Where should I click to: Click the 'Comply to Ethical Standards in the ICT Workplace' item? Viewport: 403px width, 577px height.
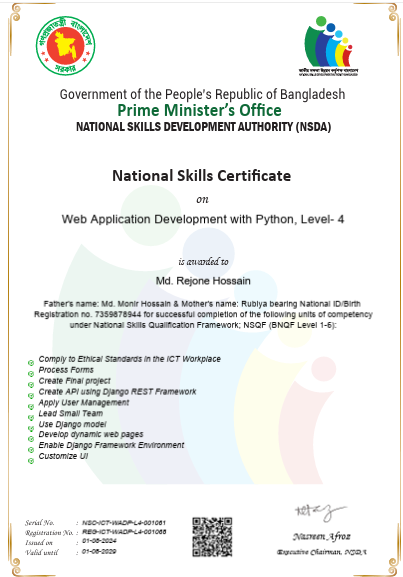pos(130,359)
